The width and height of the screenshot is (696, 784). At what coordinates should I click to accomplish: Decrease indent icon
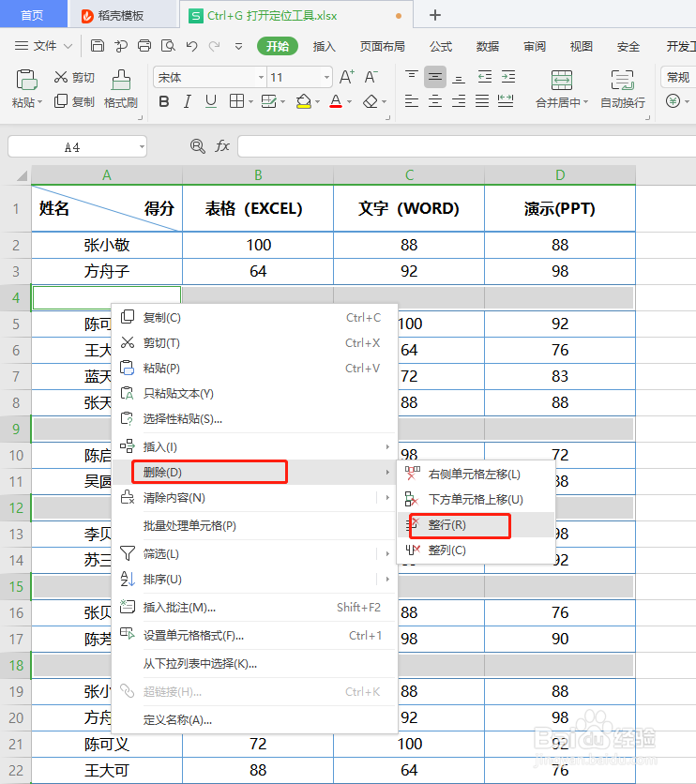click(x=485, y=77)
